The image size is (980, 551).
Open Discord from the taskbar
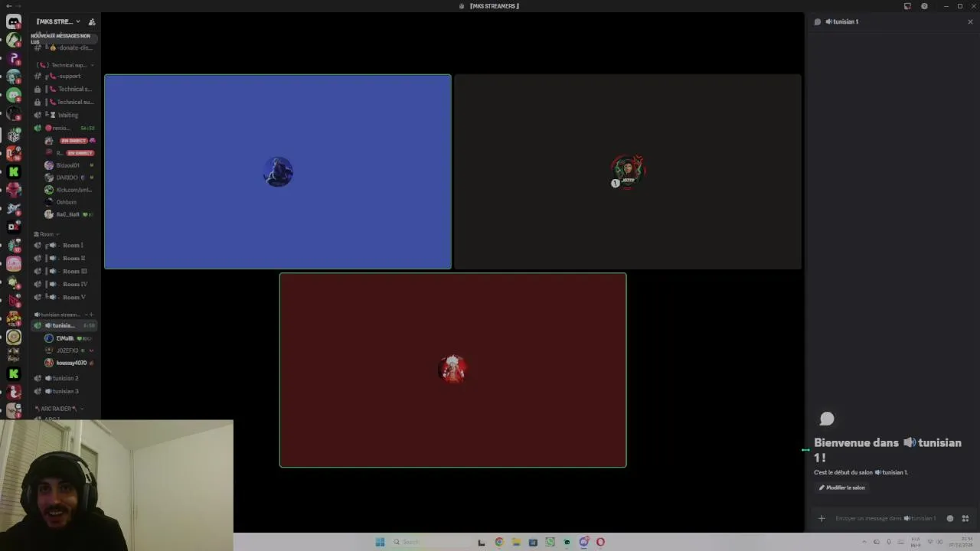pyautogui.click(x=583, y=542)
